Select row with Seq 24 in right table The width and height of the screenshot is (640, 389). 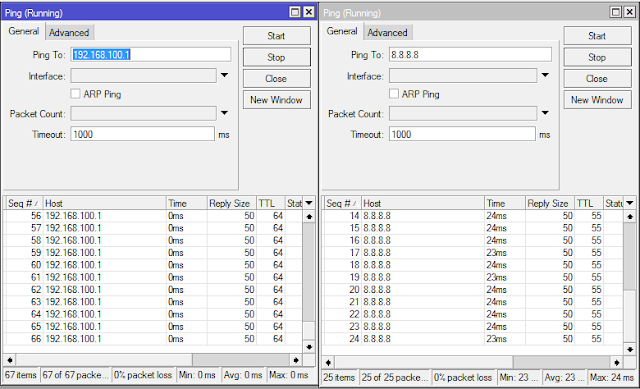(473, 338)
